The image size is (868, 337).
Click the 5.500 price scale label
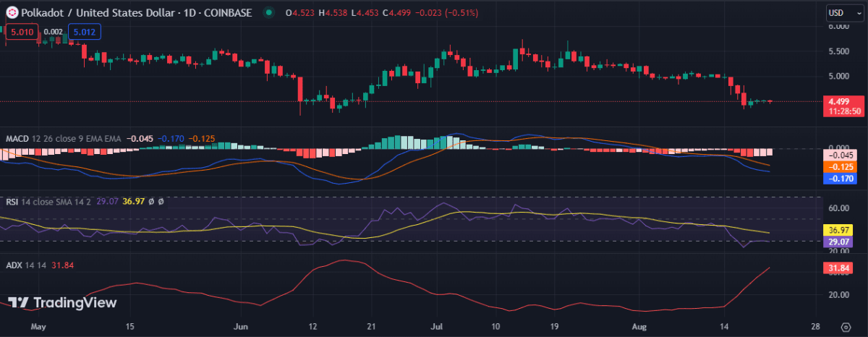click(x=839, y=51)
